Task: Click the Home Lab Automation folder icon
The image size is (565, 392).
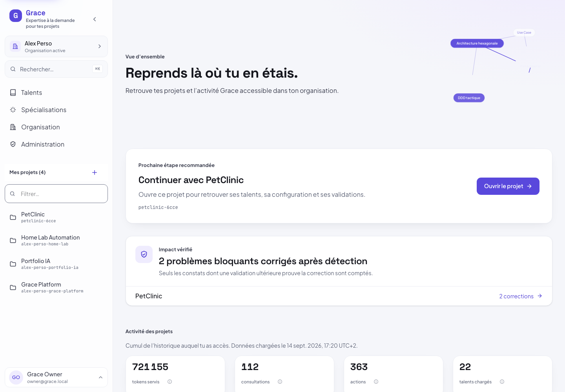Action: [x=13, y=240]
